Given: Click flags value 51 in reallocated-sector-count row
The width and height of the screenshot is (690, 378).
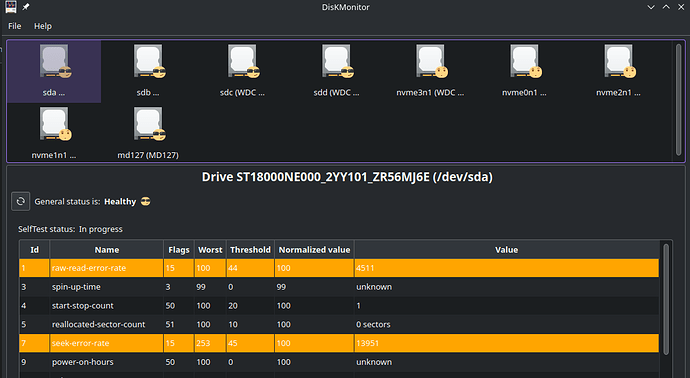Looking at the screenshot, I should coord(170,324).
